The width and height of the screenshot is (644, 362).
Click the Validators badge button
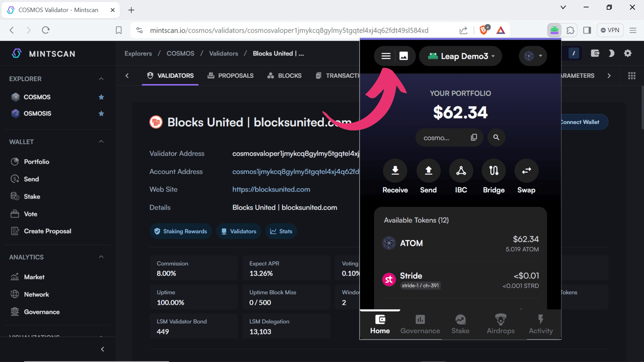(x=238, y=231)
